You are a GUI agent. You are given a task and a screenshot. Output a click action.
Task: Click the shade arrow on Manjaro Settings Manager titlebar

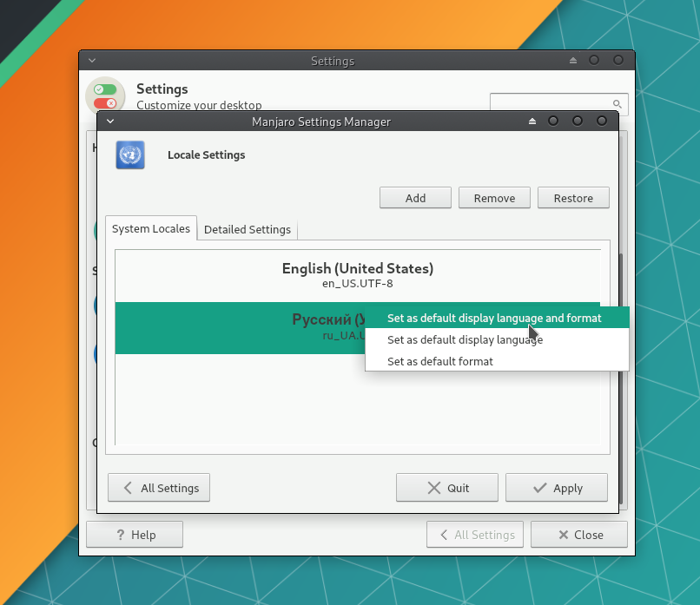tap(532, 121)
